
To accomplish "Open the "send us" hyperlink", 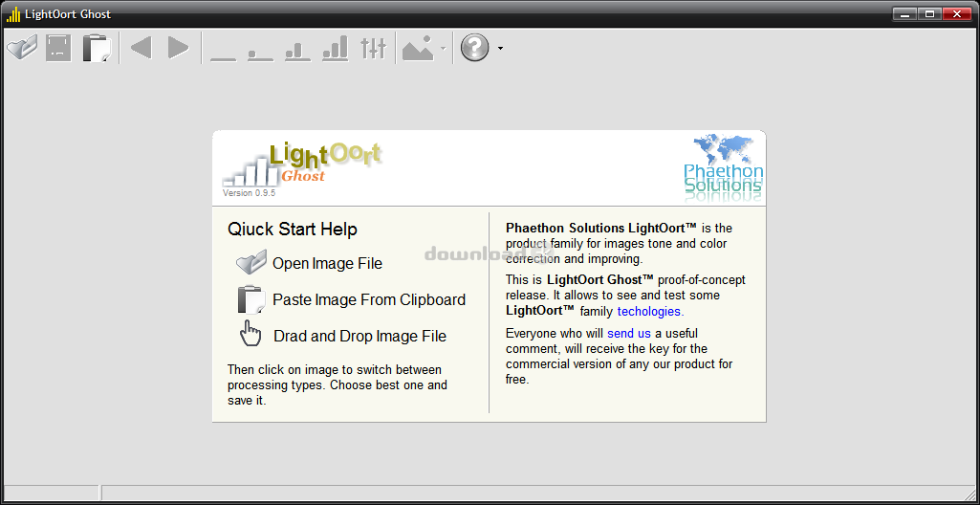I will (x=629, y=334).
